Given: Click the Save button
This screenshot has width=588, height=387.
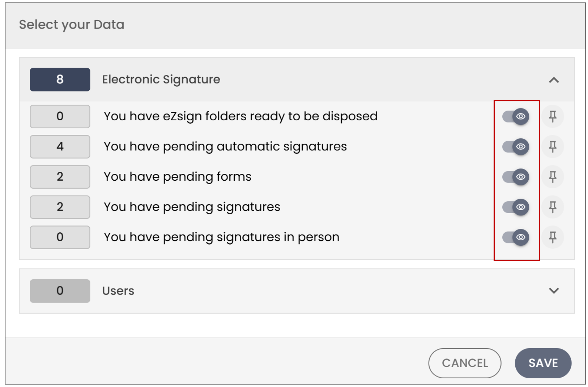Looking at the screenshot, I should pos(543,363).
